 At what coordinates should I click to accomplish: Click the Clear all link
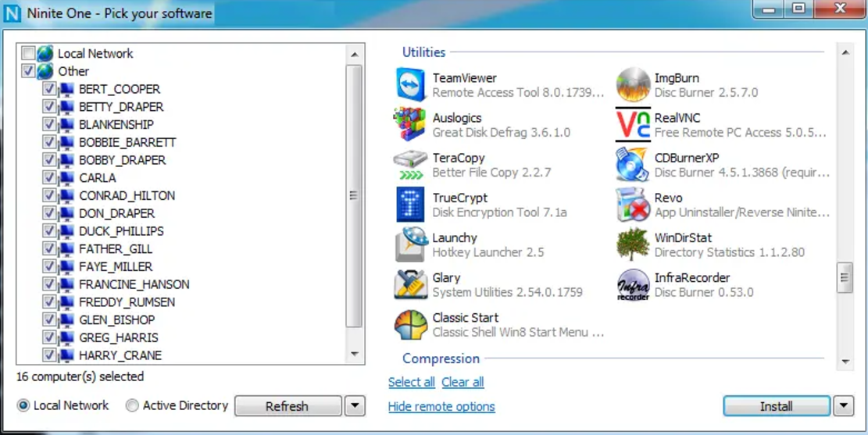tap(463, 382)
